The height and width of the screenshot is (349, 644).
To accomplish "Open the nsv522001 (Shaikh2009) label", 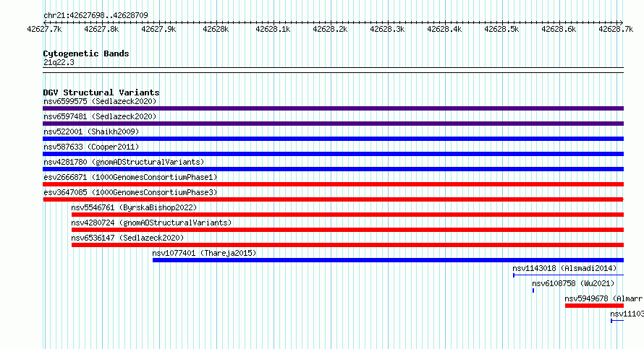I will (91, 132).
